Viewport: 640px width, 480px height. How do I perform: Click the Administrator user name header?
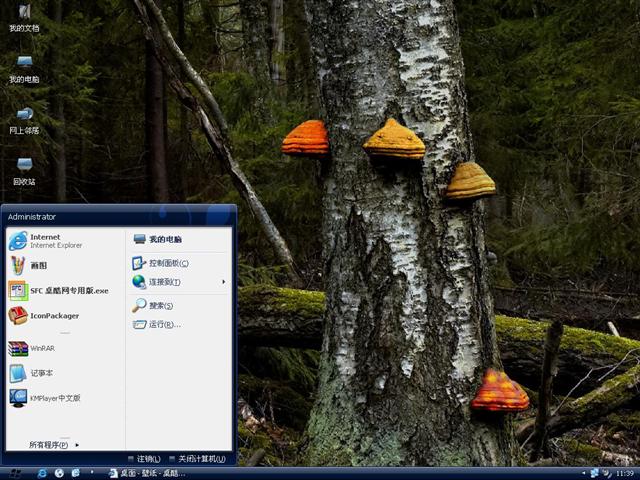coord(31,217)
